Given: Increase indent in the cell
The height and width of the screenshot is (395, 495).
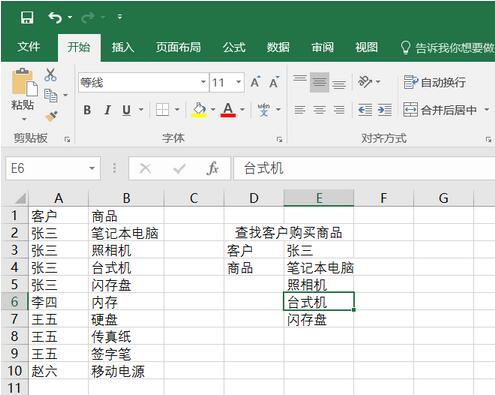Looking at the screenshot, I should [384, 110].
